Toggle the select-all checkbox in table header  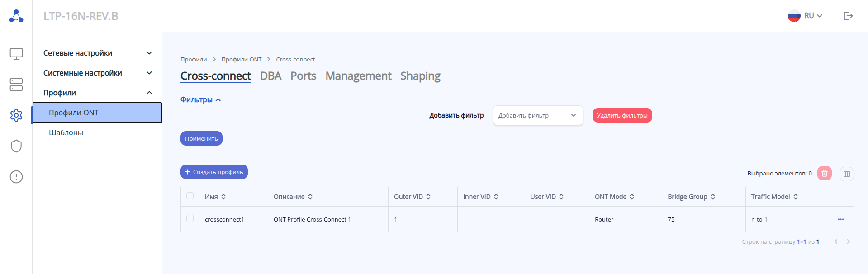[x=190, y=196]
